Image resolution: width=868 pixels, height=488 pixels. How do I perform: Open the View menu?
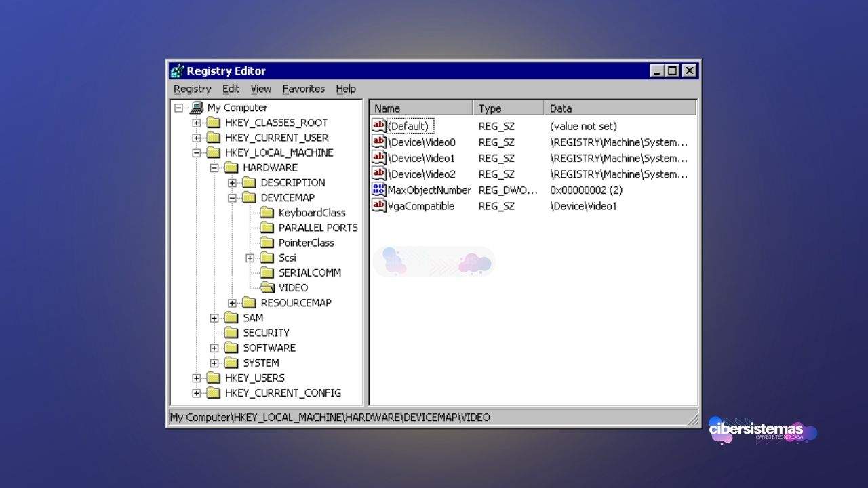pos(261,89)
